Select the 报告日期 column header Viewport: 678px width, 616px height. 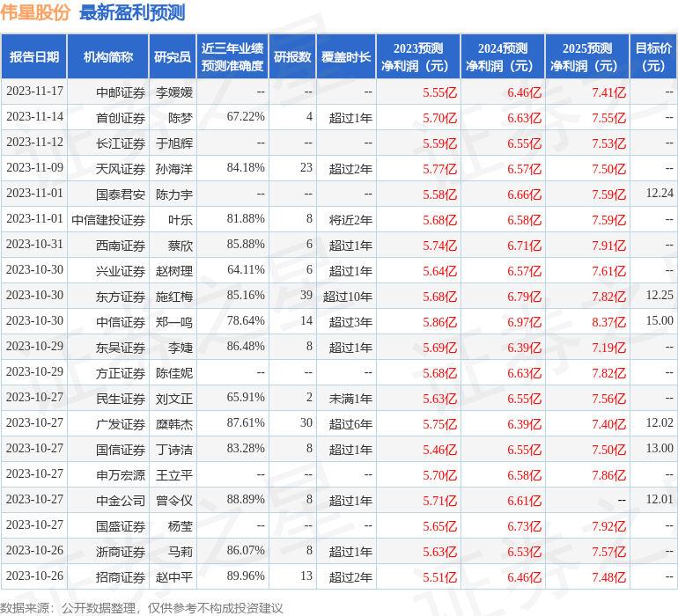(34, 56)
